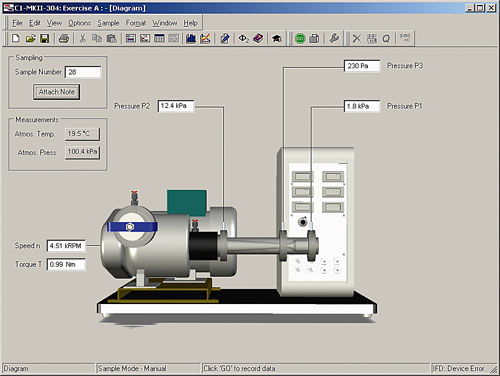Click the print toolbar icon
500x376 pixels.
[x=64, y=39]
